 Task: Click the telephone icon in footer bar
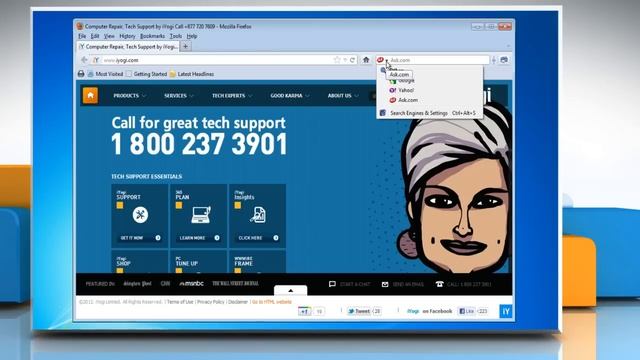[439, 284]
